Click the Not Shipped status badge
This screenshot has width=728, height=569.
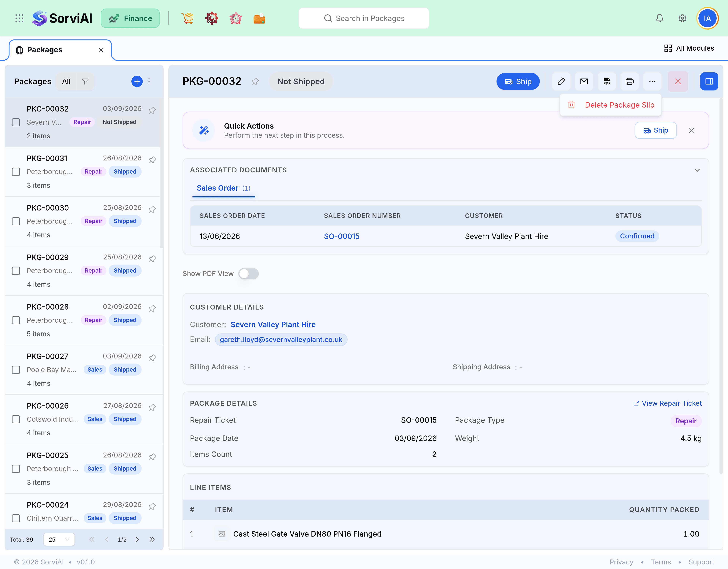301,81
